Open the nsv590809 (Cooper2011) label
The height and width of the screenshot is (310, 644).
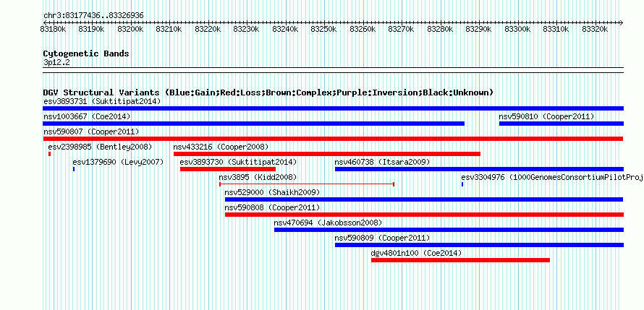(x=382, y=238)
